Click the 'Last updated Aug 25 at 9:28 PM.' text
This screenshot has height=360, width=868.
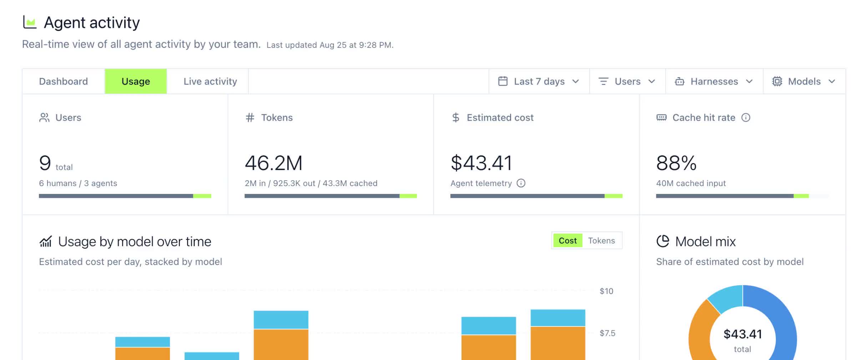coord(330,45)
